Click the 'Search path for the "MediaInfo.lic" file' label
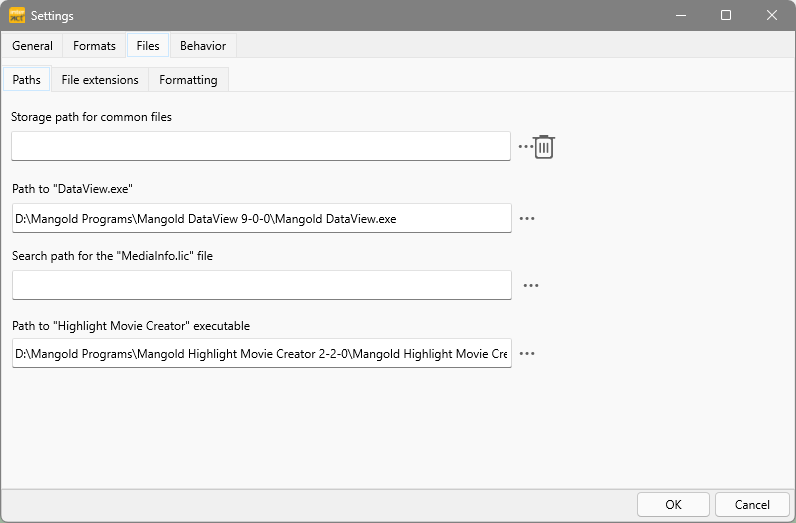 pyautogui.click(x=112, y=255)
